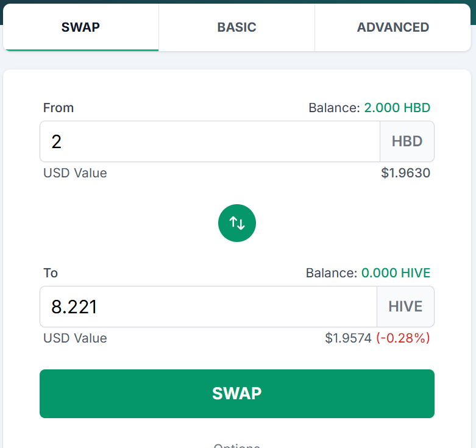Click the From amount input field
476x448 pixels.
coord(210,141)
